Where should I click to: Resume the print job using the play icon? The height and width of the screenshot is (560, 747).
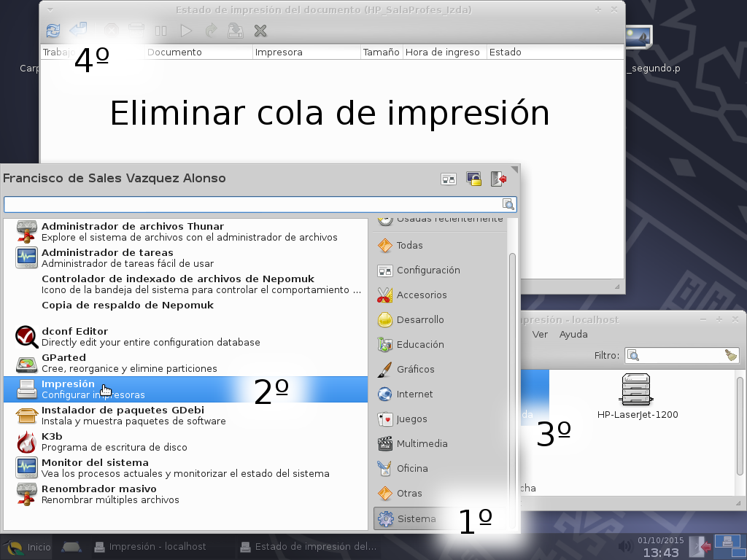(185, 31)
